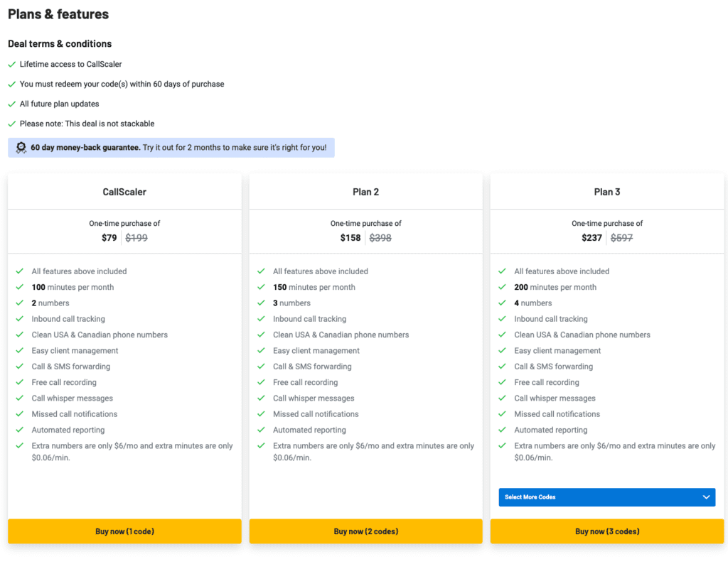Click checkmark beside Lifetime access to CallScaler

tap(12, 65)
